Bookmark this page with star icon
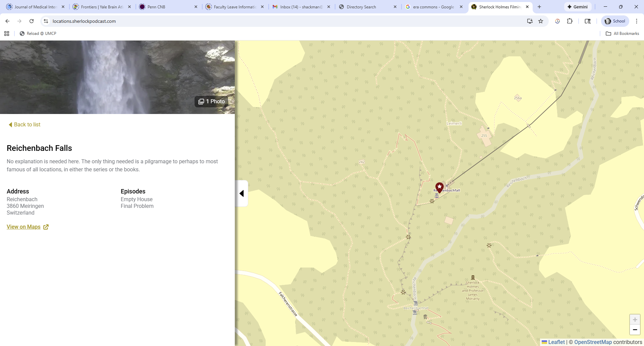Image resolution: width=644 pixels, height=346 pixels. tap(541, 21)
